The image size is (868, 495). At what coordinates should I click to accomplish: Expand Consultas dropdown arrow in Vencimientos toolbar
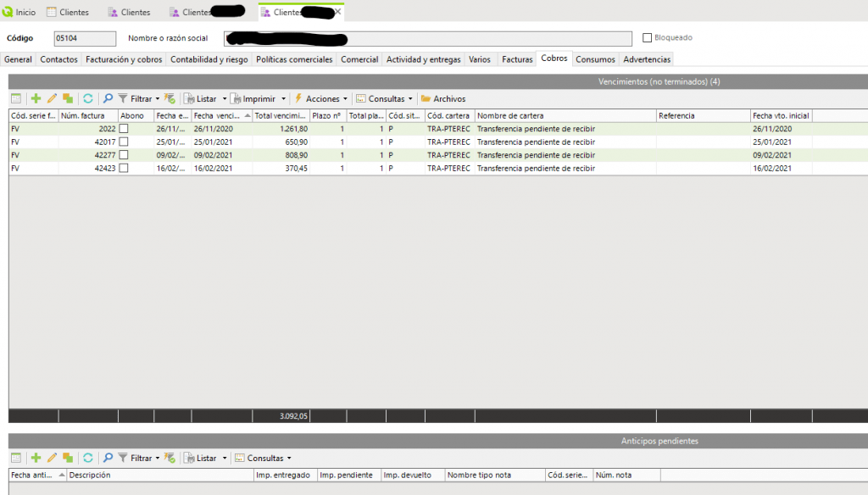410,99
